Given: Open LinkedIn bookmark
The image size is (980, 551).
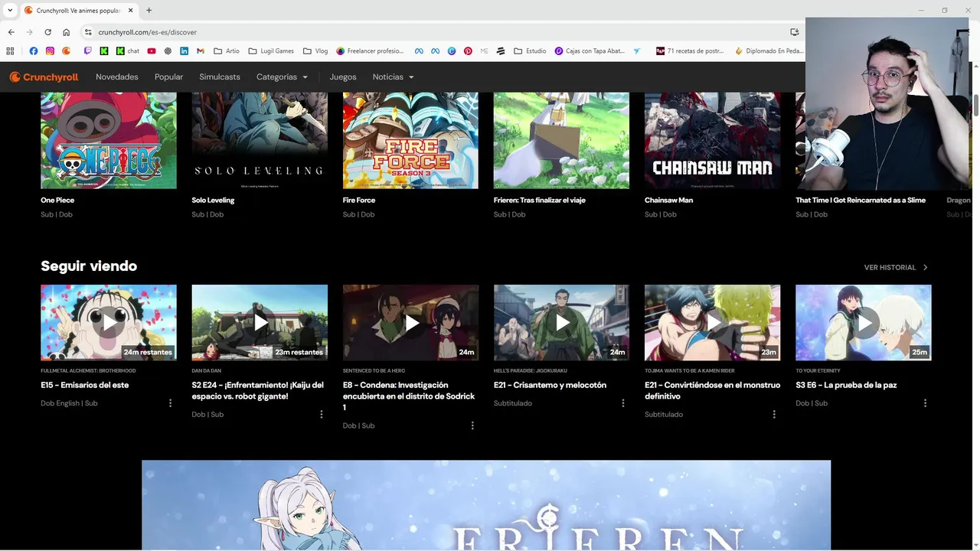Looking at the screenshot, I should (x=185, y=51).
